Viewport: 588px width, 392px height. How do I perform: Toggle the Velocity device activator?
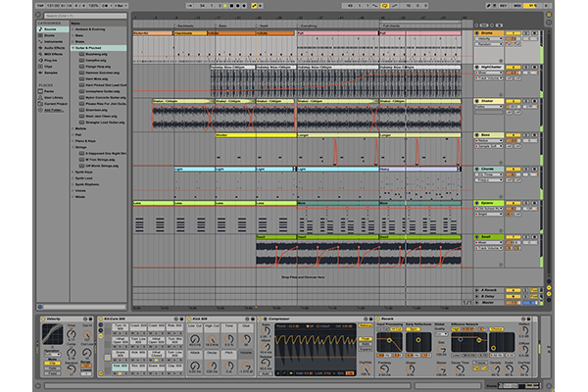pos(43,319)
